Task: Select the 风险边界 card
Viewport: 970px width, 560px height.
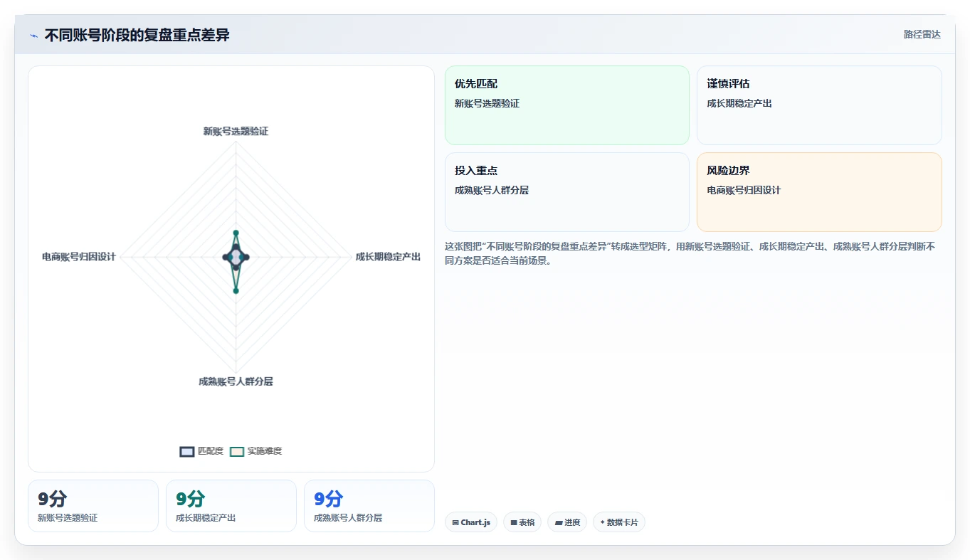Action: tap(819, 192)
